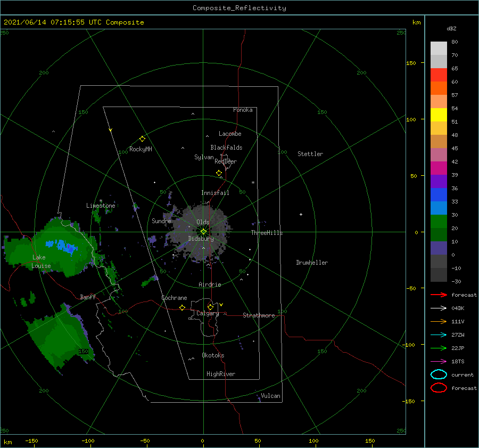Select the purple swatch on dBZ scale
479x448 pixels.
(x=439, y=181)
